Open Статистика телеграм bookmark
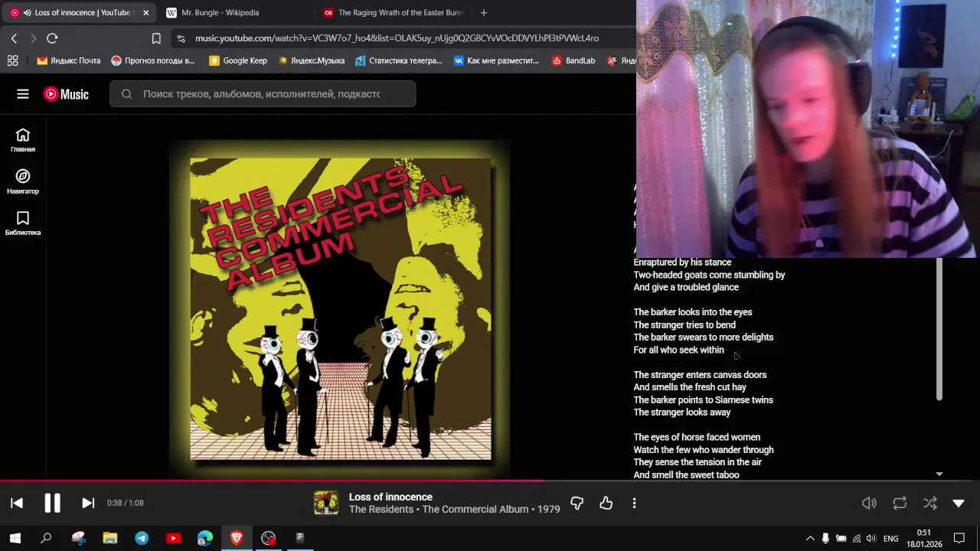 [x=398, y=60]
